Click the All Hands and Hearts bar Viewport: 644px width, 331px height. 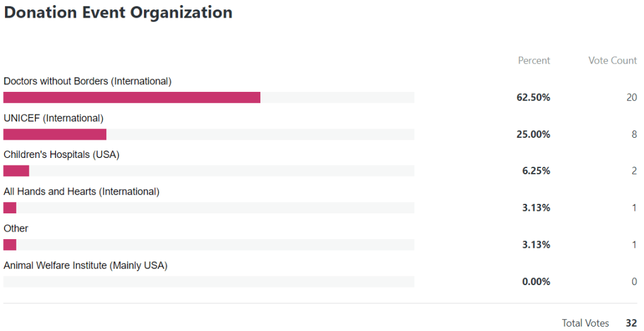(208, 208)
